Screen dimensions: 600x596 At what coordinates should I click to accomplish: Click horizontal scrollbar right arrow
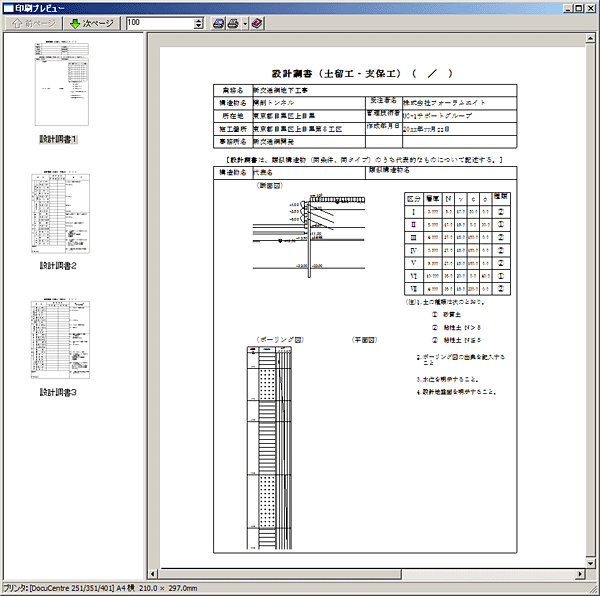(x=580, y=573)
